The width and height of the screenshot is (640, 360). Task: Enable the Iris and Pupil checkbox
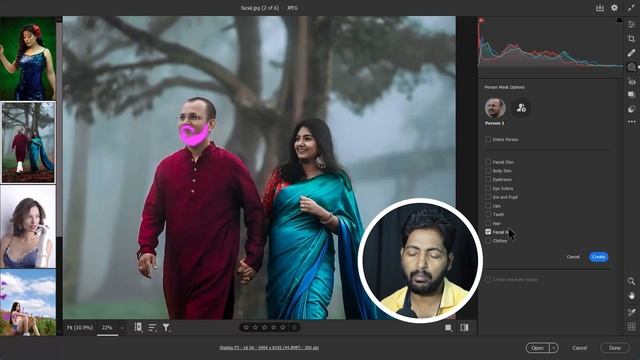click(488, 197)
